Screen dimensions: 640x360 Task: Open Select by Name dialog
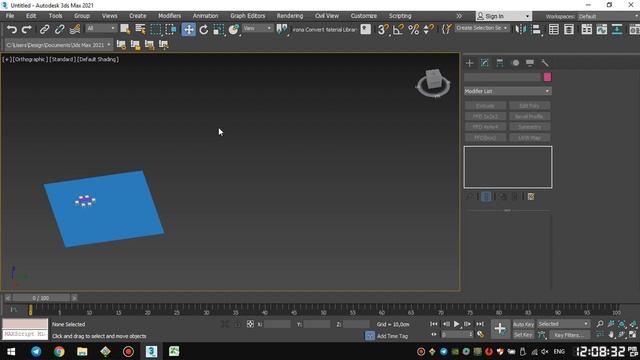140,29
